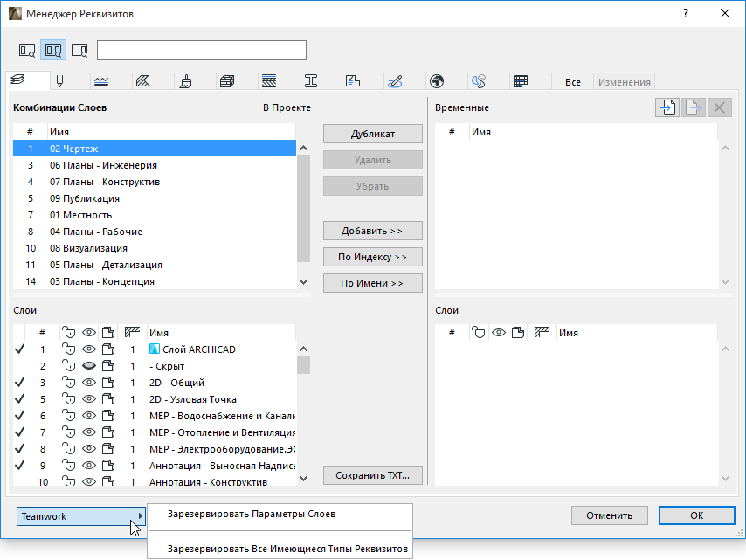746x560 pixels.
Task: Toggle 3D mode icon of 2D - Общий layer
Action: point(108,383)
